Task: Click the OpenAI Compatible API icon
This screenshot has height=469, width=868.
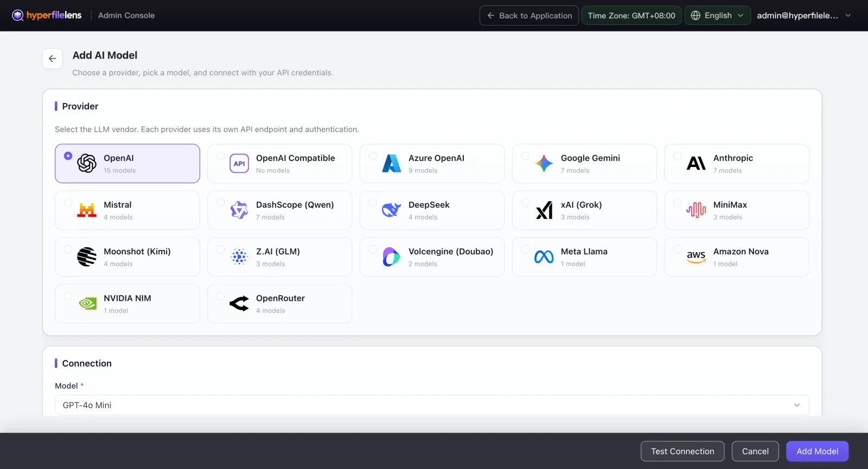Action: point(239,163)
